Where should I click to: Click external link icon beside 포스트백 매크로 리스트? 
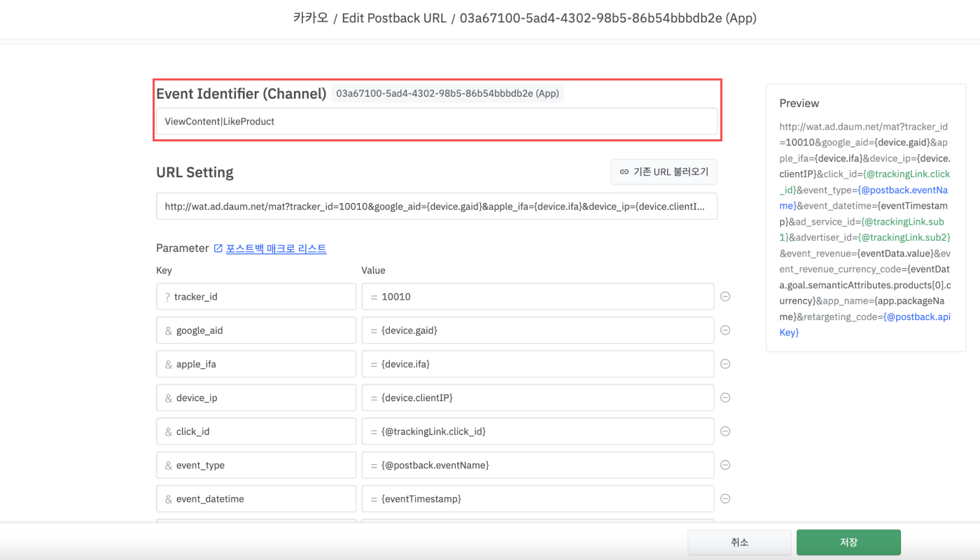(x=218, y=248)
